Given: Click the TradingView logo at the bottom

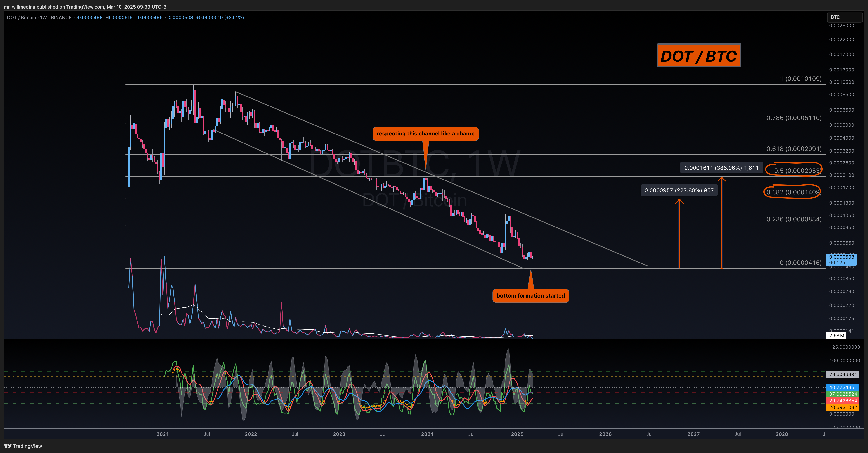Looking at the screenshot, I should point(23,446).
